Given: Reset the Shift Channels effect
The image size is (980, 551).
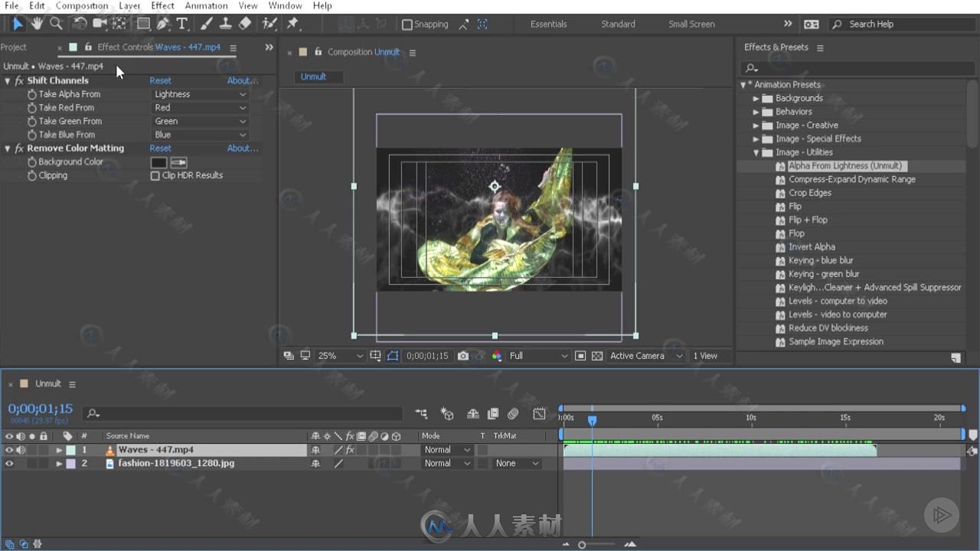Looking at the screenshot, I should pos(160,81).
